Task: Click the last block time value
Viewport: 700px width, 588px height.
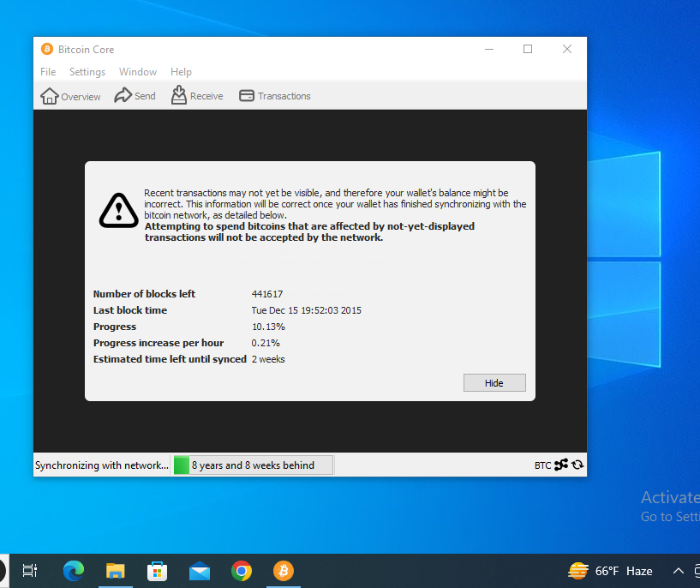Action: [306, 310]
